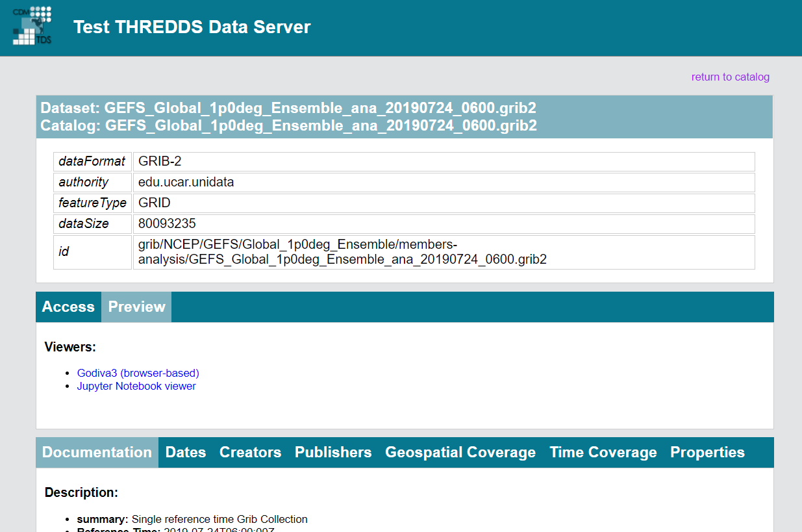Image resolution: width=802 pixels, height=532 pixels.
Task: Click the Dataset name header text
Action: [288, 108]
